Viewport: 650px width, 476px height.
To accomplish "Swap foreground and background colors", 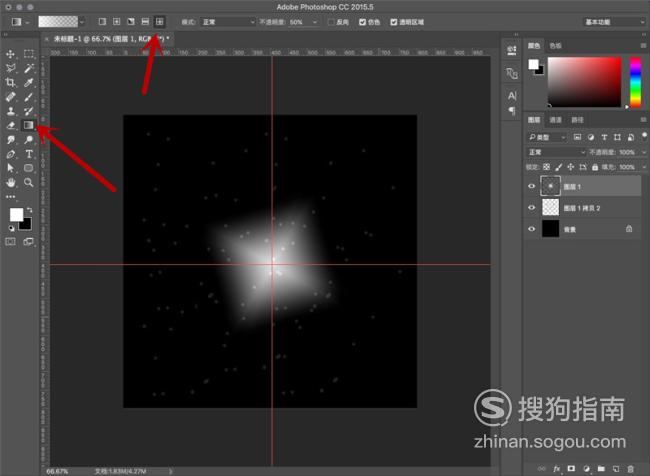I will click(x=29, y=210).
